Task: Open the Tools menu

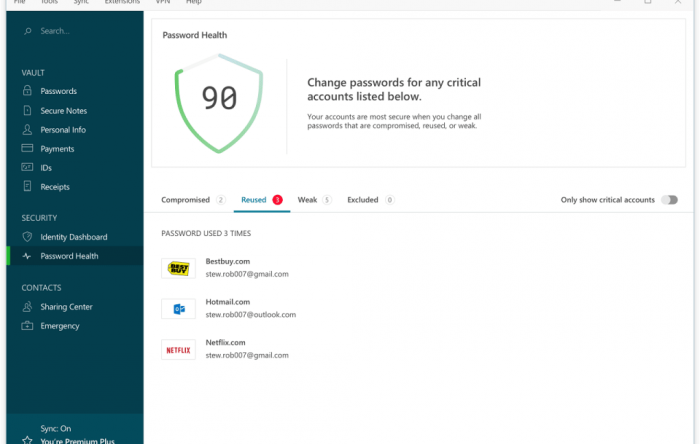Action: tap(49, 2)
